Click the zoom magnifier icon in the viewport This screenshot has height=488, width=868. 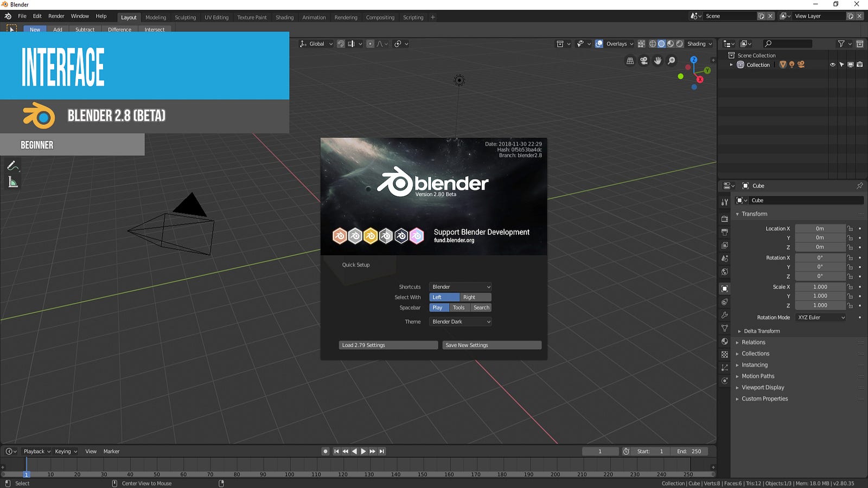(x=672, y=61)
